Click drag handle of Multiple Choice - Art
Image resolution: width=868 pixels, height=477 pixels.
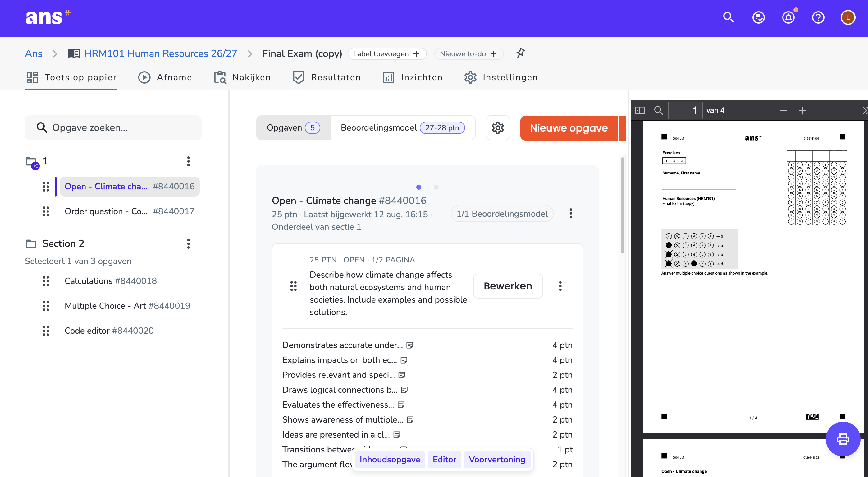click(x=46, y=306)
